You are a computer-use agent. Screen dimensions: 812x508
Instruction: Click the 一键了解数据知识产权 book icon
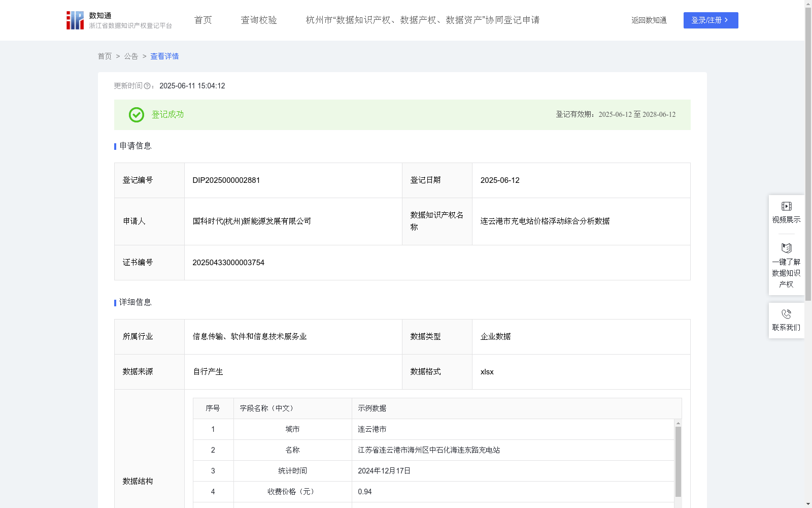(x=786, y=248)
